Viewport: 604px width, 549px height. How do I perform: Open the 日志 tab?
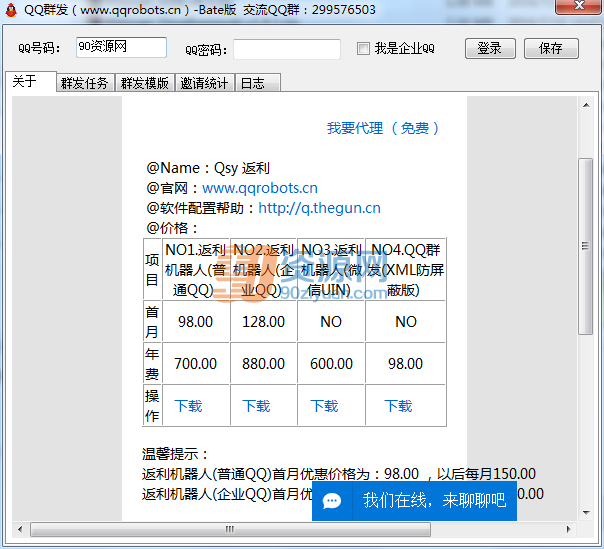[258, 83]
